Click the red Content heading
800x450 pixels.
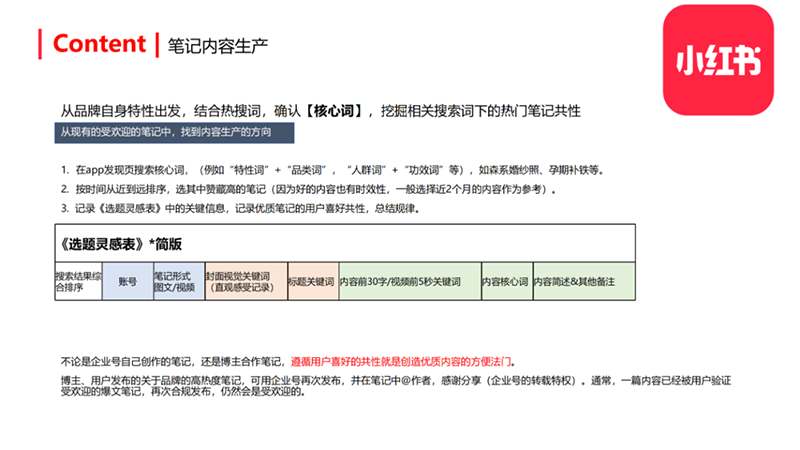99,44
